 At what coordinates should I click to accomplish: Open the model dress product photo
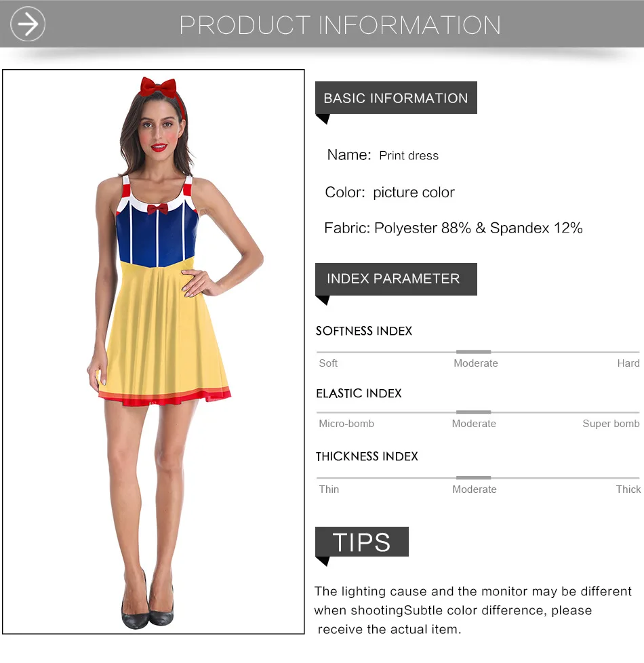coord(153,351)
